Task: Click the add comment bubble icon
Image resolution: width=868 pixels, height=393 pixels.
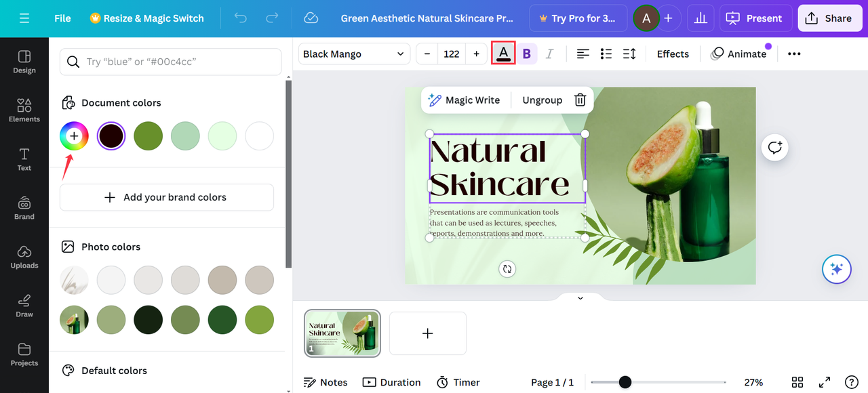Action: (x=774, y=147)
